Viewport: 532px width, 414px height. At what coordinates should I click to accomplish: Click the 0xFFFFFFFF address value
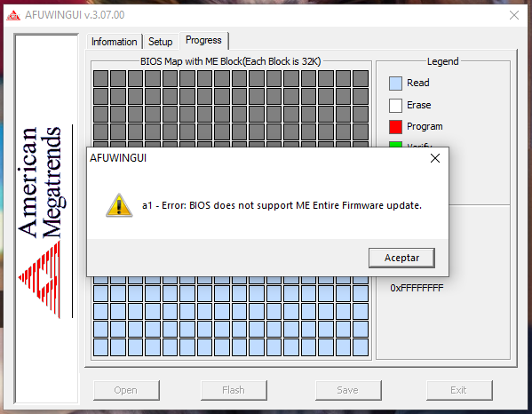(x=417, y=288)
